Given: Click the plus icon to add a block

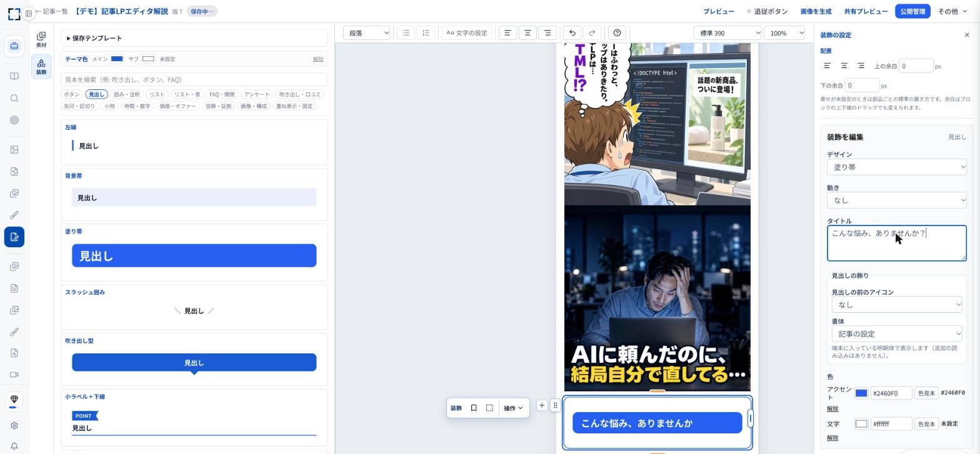Looking at the screenshot, I should (542, 405).
